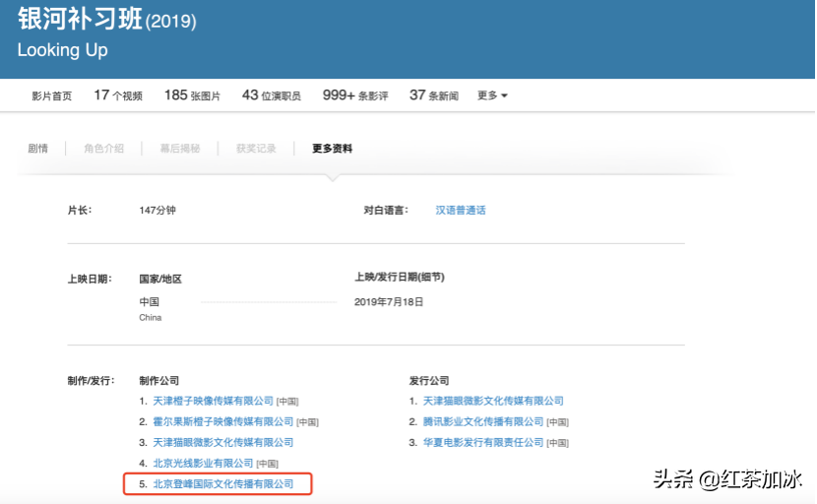Viewport: 817px width, 504px height.
Task: Open the 37 条新闻 tab
Action: pyautogui.click(x=434, y=95)
